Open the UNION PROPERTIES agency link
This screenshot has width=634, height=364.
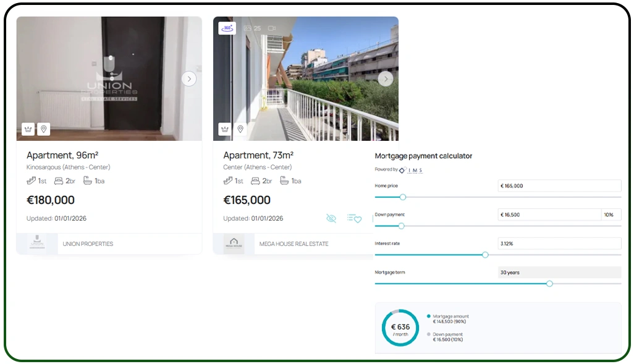point(88,244)
